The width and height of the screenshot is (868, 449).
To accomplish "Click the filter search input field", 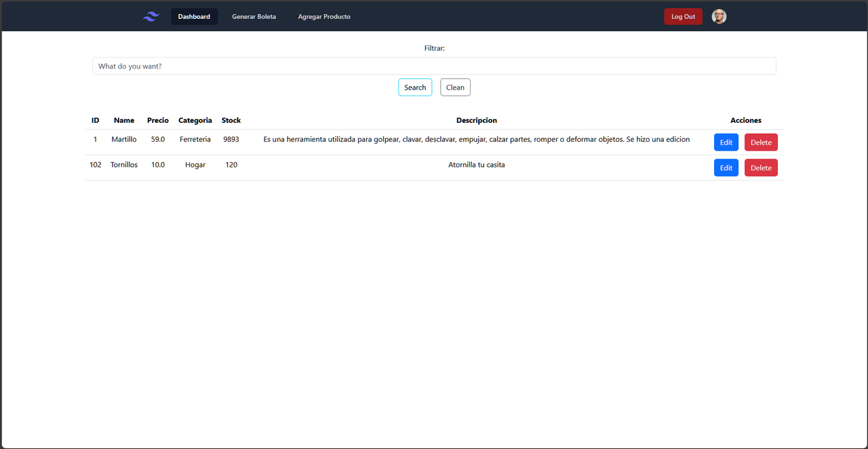I will [434, 66].
